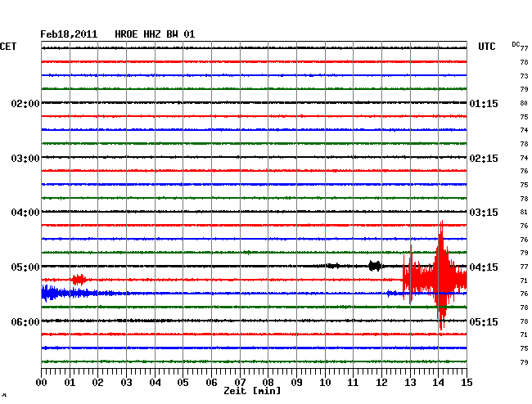This screenshot has width=532, height=404.
Task: Click the "DC" column header
Action: point(516,44)
